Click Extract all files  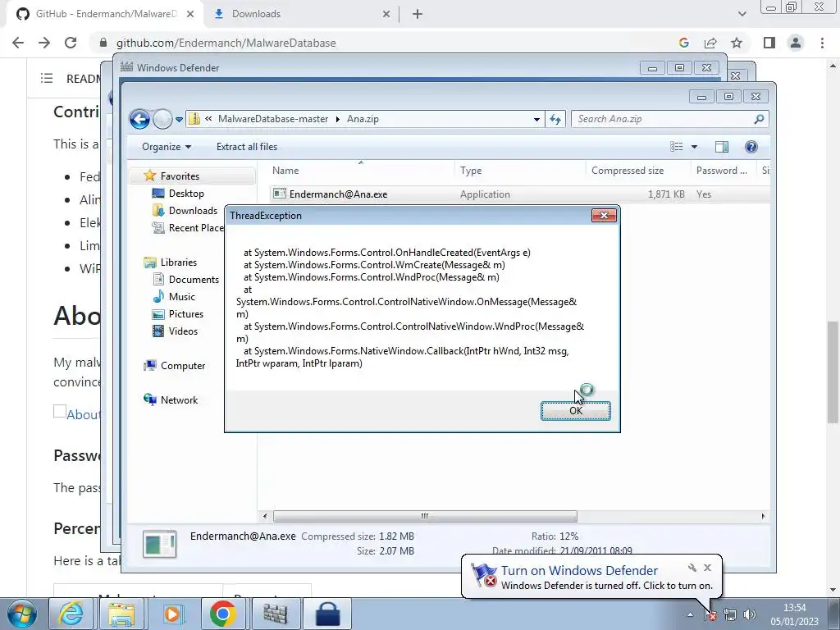point(247,147)
